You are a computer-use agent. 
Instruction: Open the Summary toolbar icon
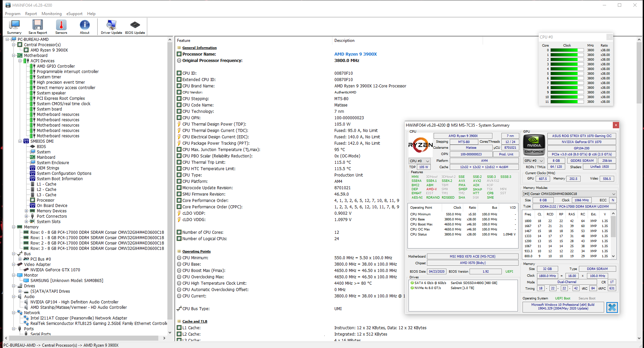coord(14,27)
